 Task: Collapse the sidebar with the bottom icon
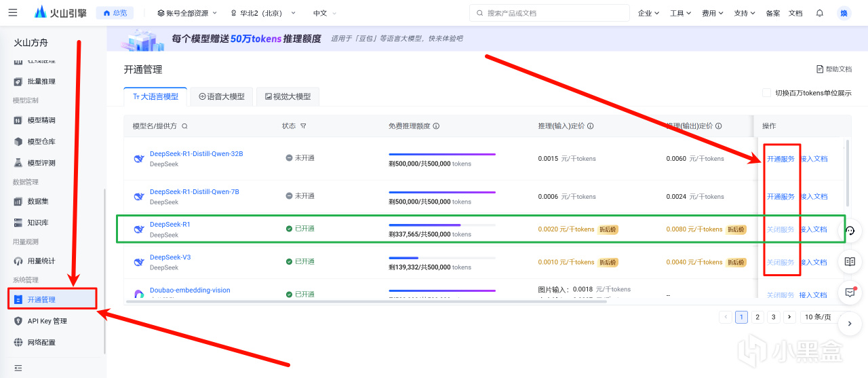18,368
